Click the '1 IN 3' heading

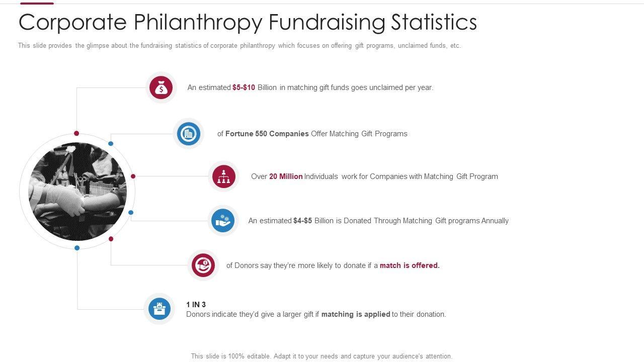(196, 305)
